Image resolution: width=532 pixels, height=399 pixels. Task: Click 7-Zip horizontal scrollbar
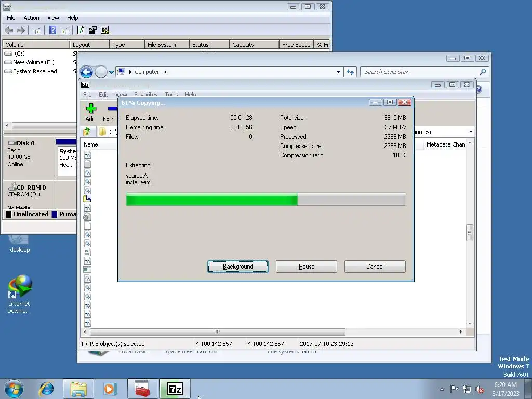click(x=218, y=331)
